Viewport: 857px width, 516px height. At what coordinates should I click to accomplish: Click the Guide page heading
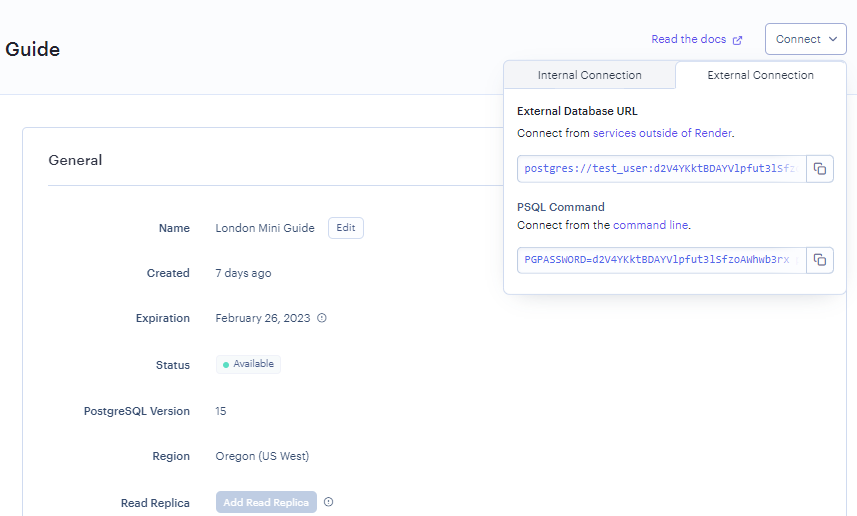[x=32, y=49]
